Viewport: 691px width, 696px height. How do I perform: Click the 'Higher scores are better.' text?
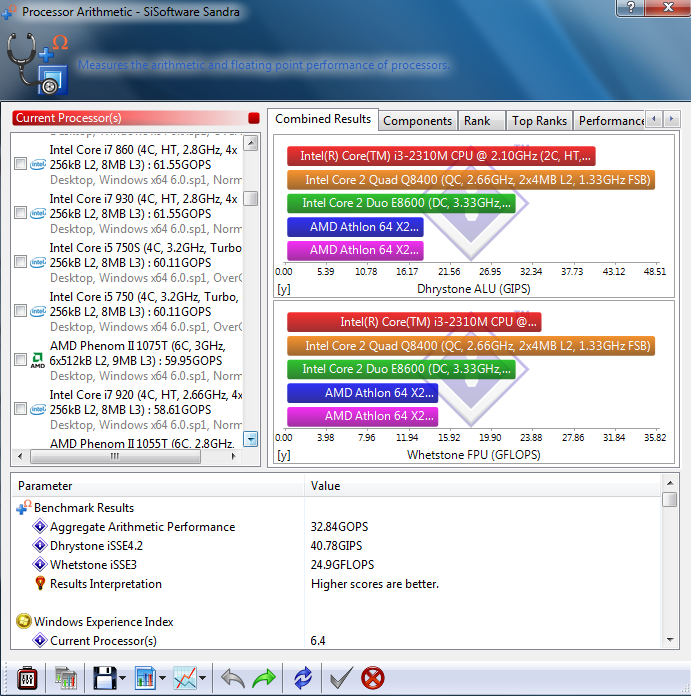point(375,584)
